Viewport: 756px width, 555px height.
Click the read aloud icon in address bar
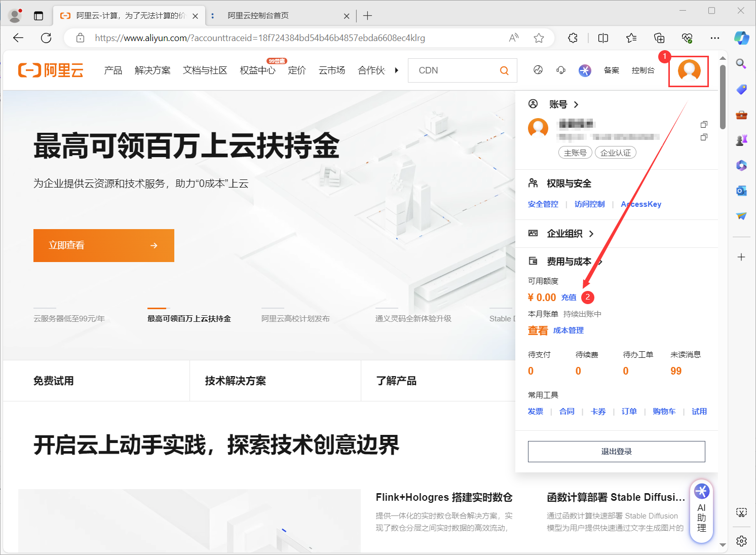coord(514,38)
